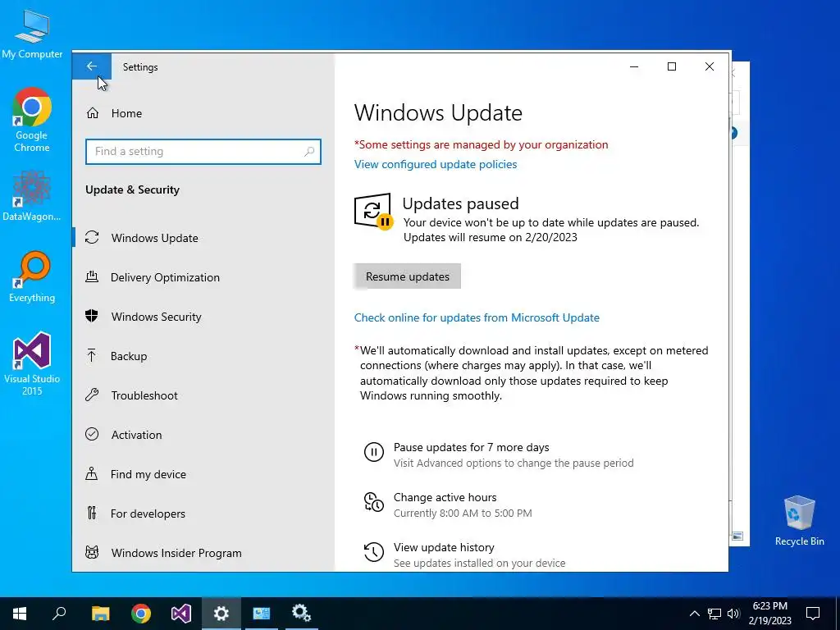Viewport: 840px width, 630px height.
Task: Open View configured update policies link
Action: 436,164
